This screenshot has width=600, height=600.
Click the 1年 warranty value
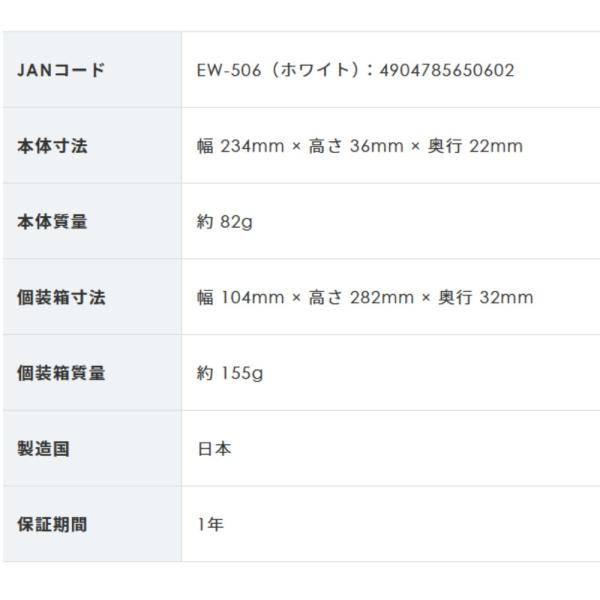[210, 525]
